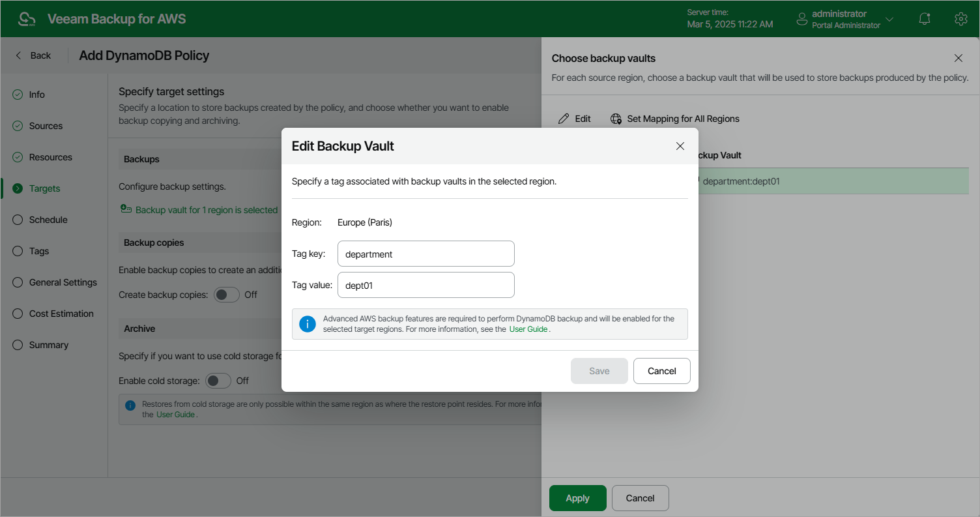The height and width of the screenshot is (517, 980).
Task: Select the Resources wizard step
Action: 51,157
